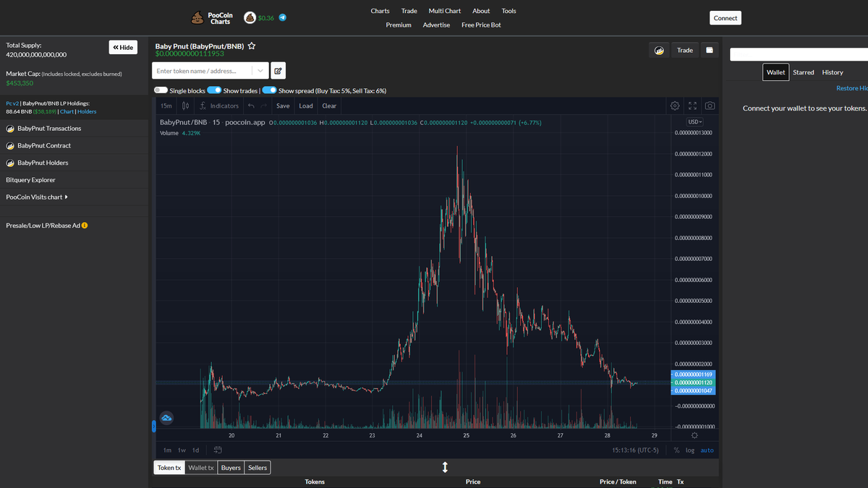868x488 pixels.
Task: Open chart settings gear
Action: coord(675,106)
